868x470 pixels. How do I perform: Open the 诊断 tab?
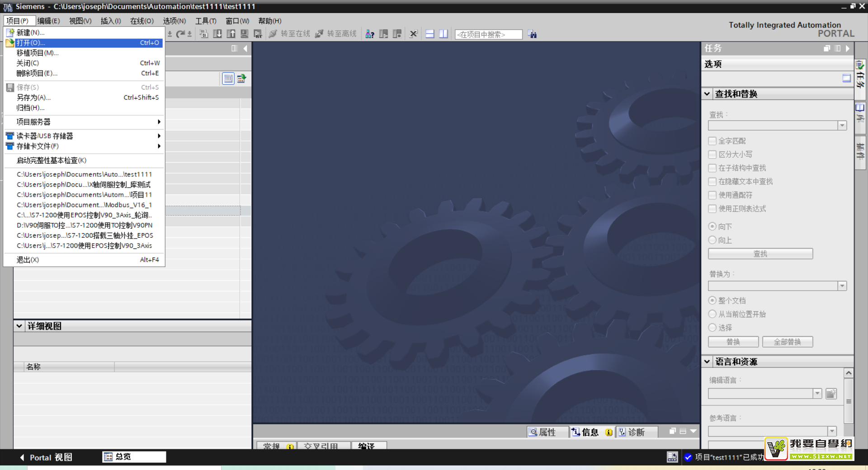coord(632,432)
